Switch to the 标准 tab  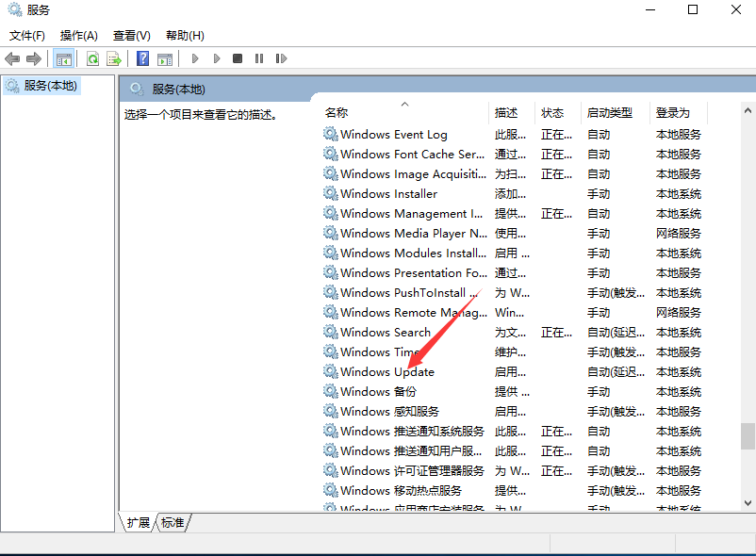pyautogui.click(x=172, y=523)
